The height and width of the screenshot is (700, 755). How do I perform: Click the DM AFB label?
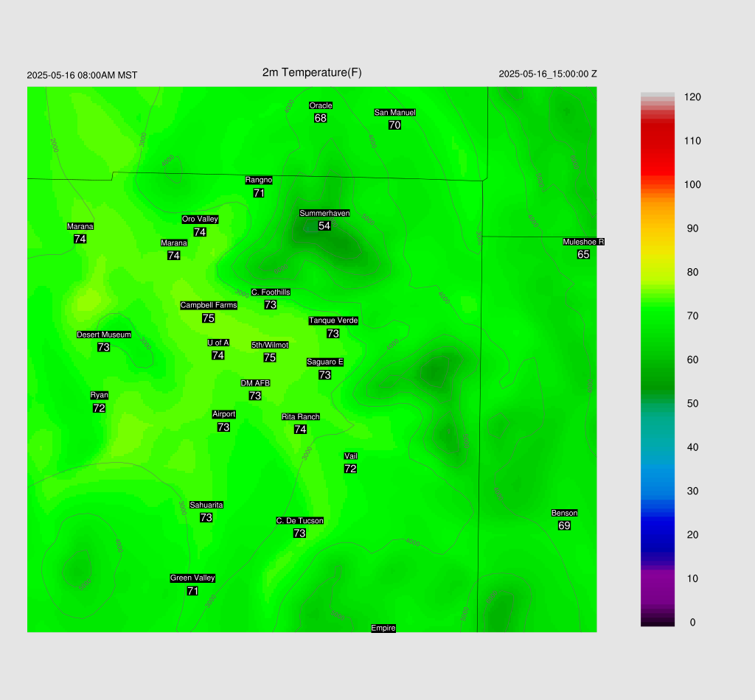[255, 383]
